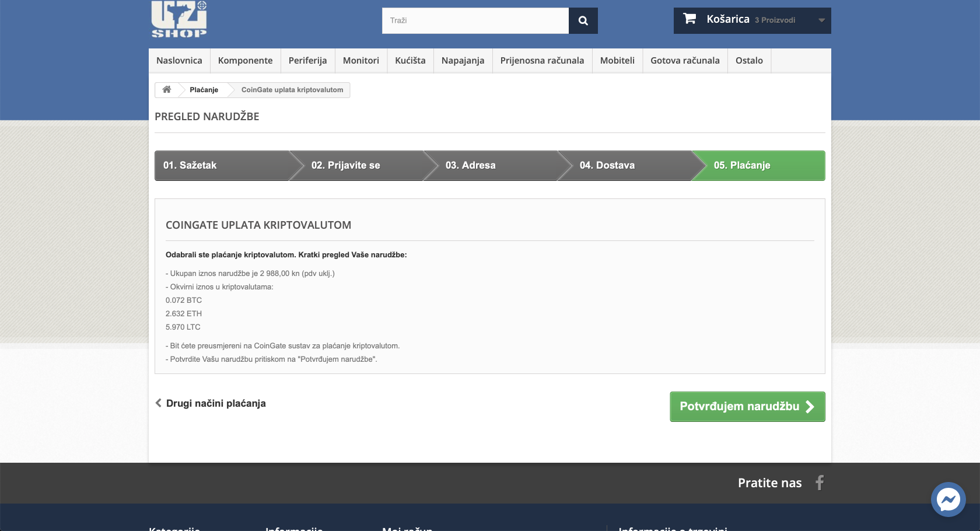Open the Periferija menu
The image size is (980, 531).
coord(308,61)
